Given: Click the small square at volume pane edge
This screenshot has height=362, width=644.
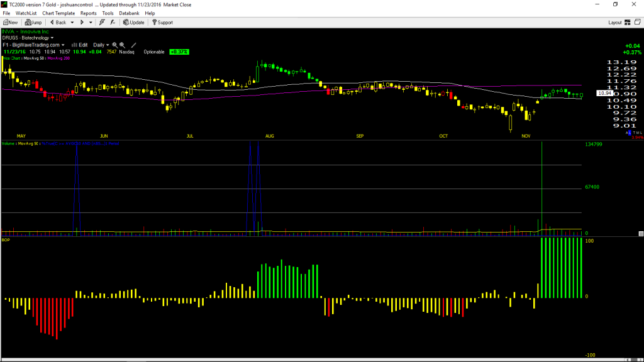Looking at the screenshot, I should [x=641, y=234].
